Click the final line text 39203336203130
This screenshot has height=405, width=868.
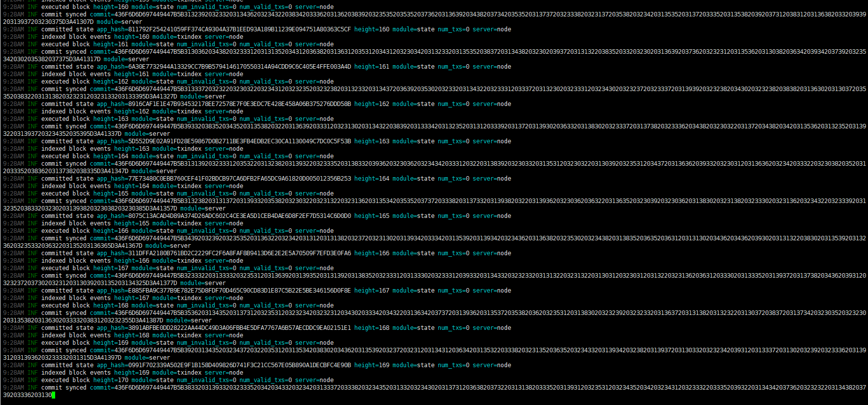pos(27,395)
